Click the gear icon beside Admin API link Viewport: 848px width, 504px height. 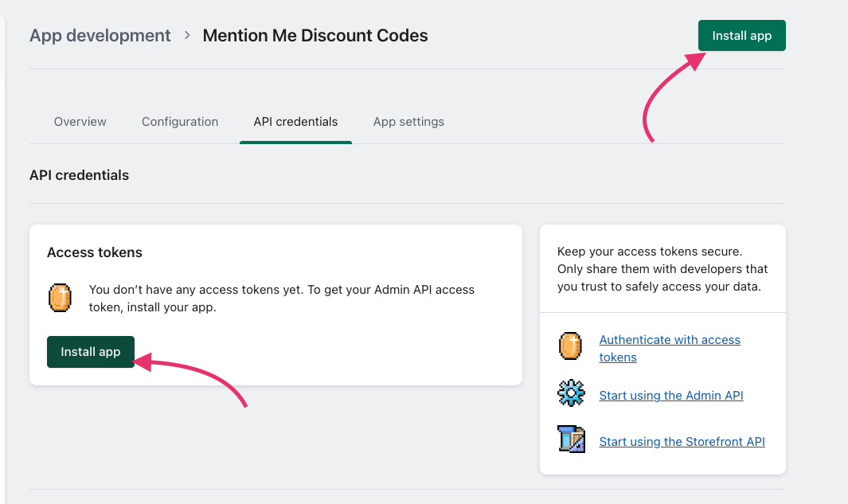pyautogui.click(x=571, y=393)
